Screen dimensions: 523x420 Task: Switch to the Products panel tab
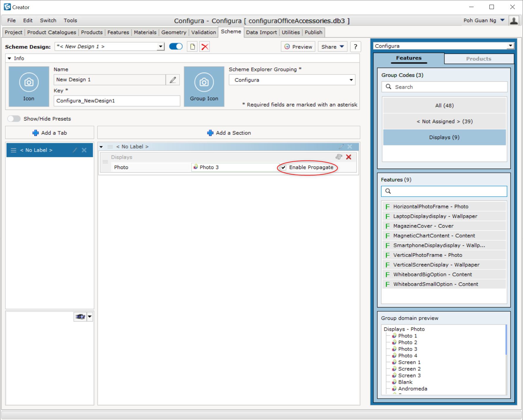tap(479, 59)
